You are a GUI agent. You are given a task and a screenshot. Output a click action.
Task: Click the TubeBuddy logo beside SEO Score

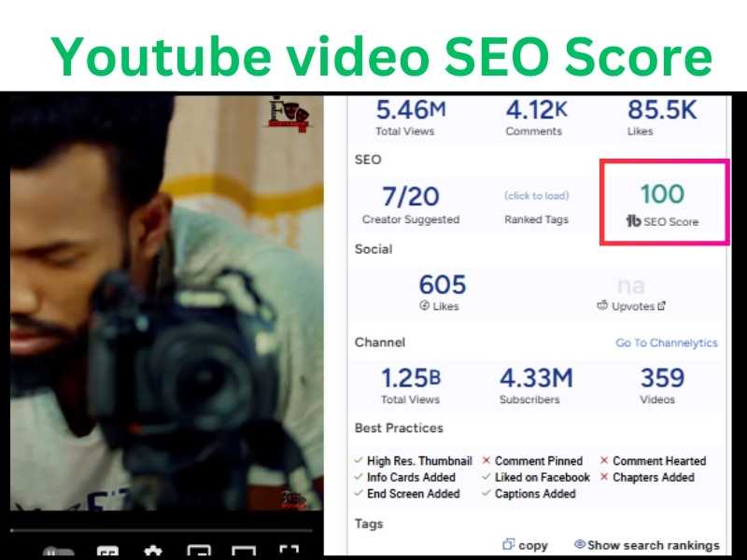[634, 221]
